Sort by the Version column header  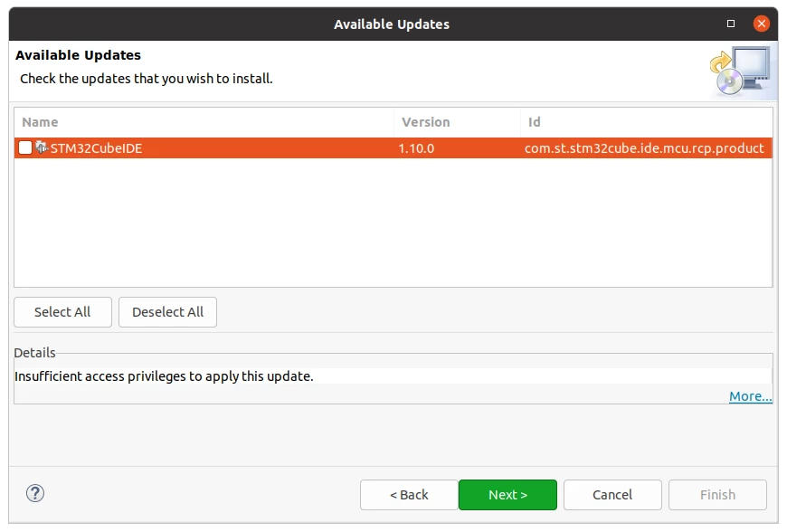point(457,122)
